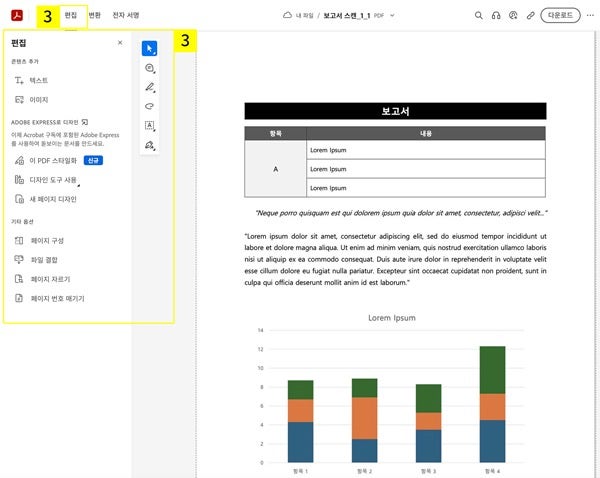Click the 기타 옵션 section heading
The height and width of the screenshot is (478, 600).
(x=22, y=222)
